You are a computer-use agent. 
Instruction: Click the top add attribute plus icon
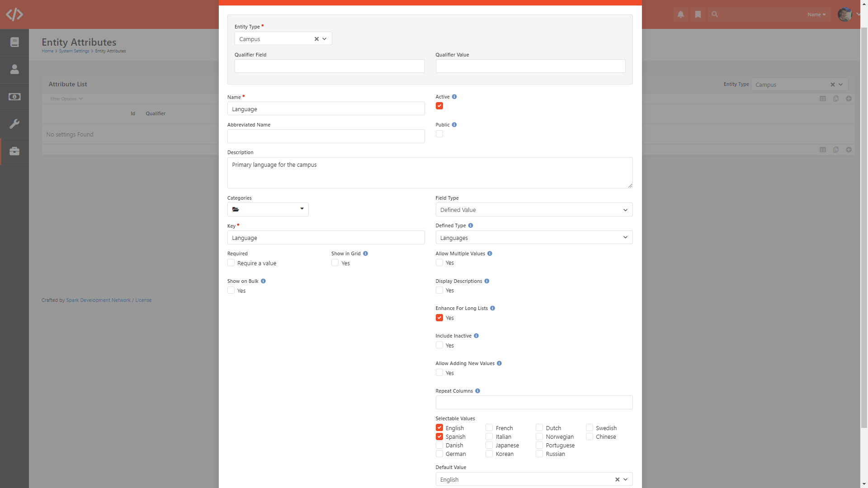849,99
